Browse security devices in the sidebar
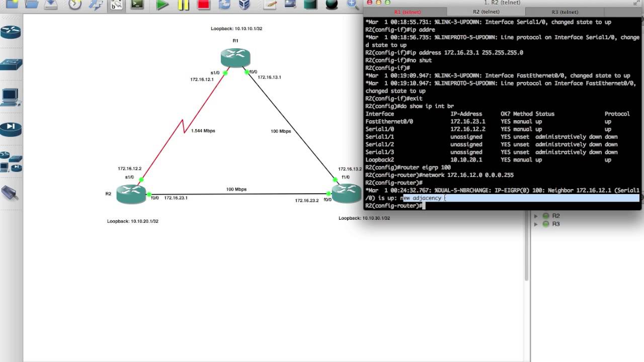Viewport: 644px width, 362px height. pyautogui.click(x=11, y=129)
